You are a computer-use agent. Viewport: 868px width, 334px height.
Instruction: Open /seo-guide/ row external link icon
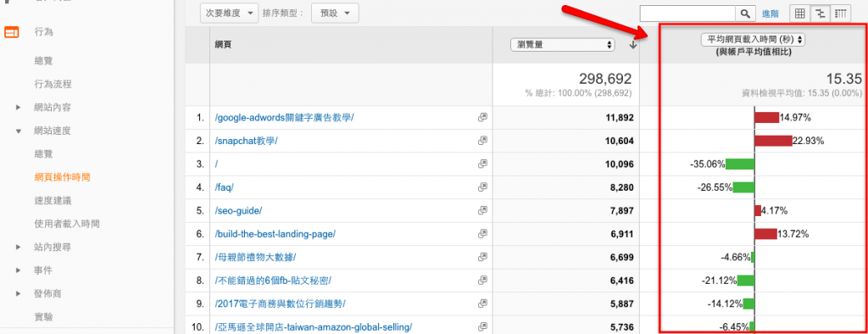(x=482, y=210)
